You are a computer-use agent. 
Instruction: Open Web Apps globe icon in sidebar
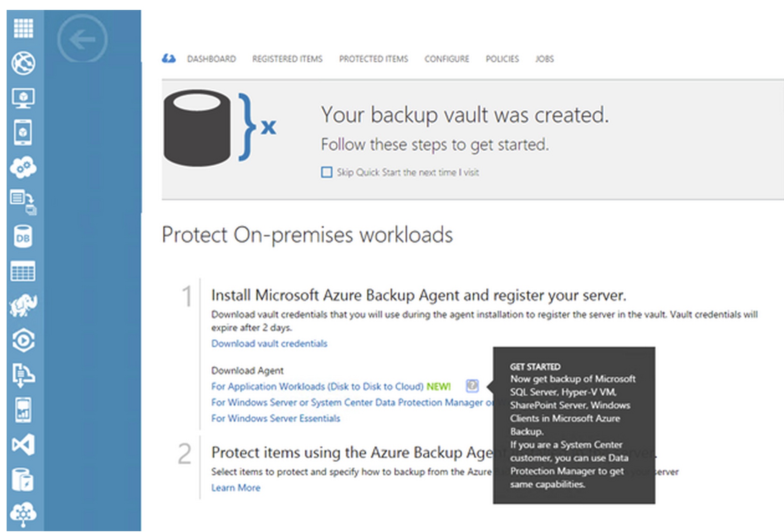pos(23,63)
